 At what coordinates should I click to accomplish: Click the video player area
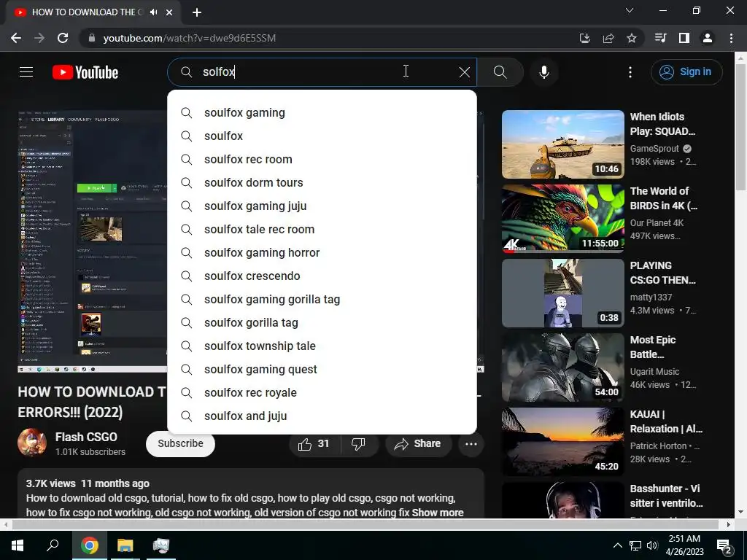[93, 241]
